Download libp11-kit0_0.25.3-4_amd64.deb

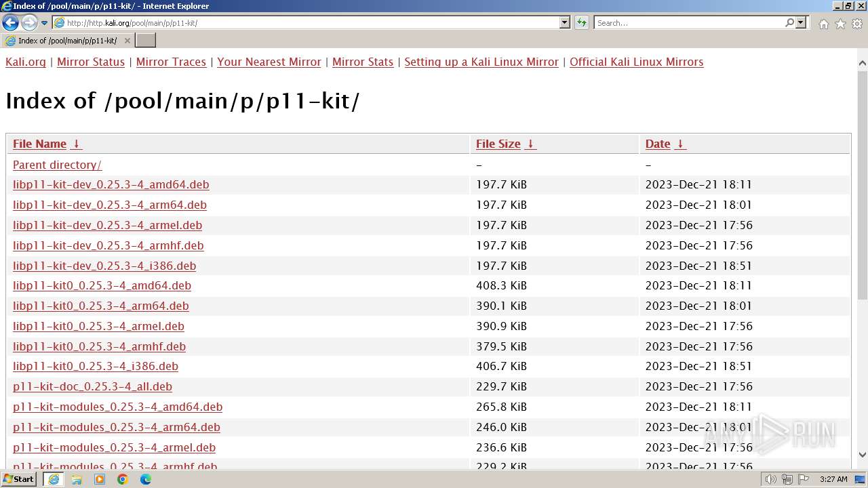(102, 285)
